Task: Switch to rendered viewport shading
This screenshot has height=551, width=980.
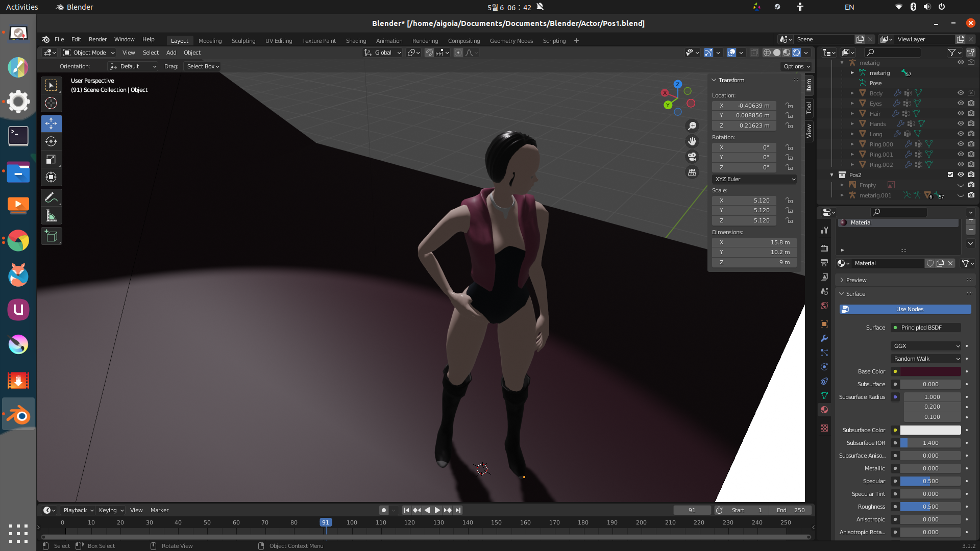Action: click(x=796, y=53)
